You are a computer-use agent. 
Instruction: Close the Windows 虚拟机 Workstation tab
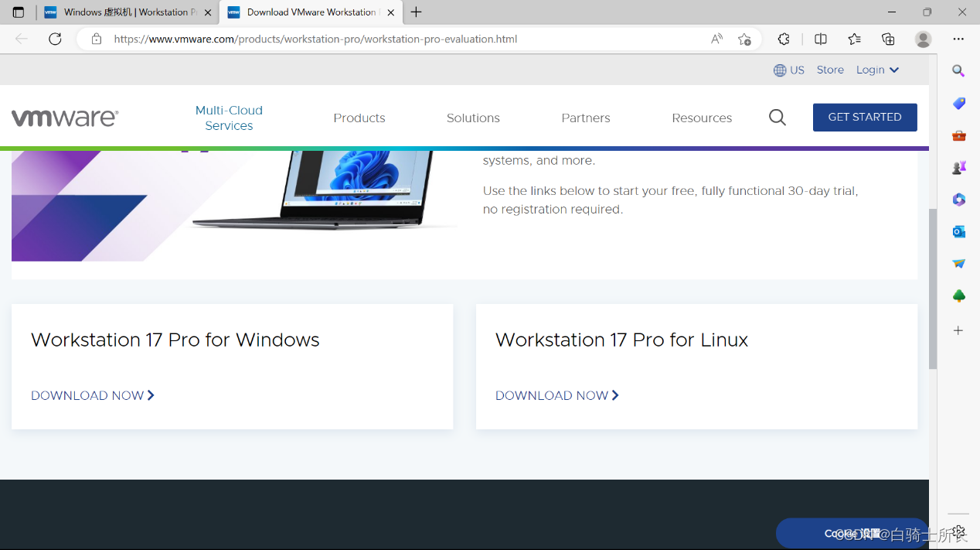pyautogui.click(x=208, y=12)
